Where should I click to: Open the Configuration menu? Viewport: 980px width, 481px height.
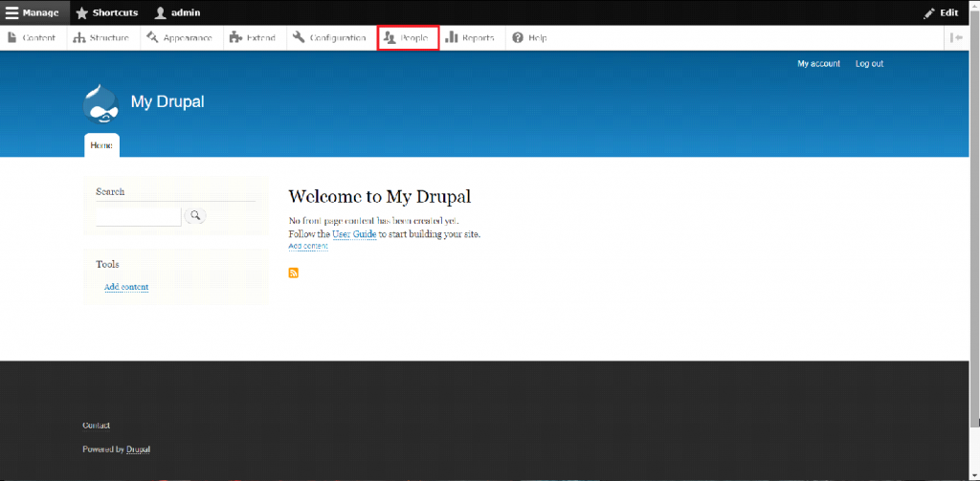(329, 38)
